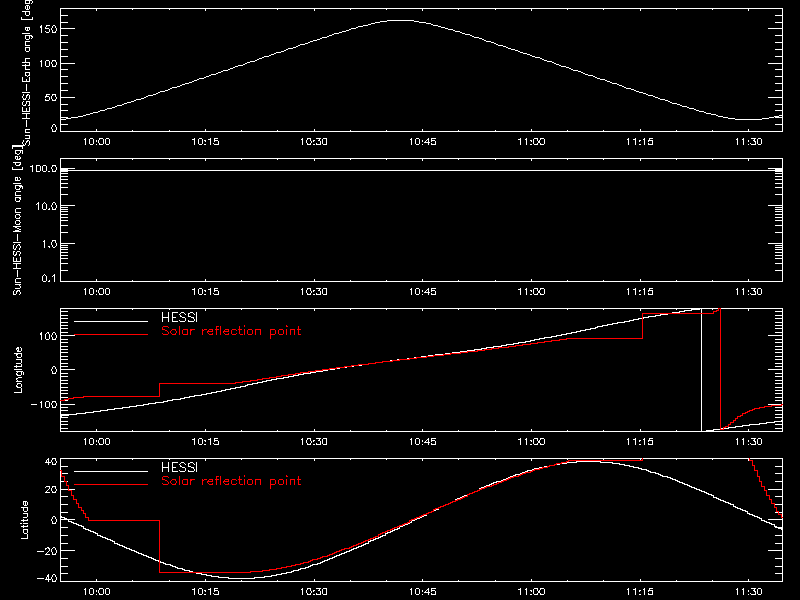This screenshot has width=800, height=600.
Task: Click 10:45 label under Moon angle plot
Action: [x=422, y=292]
